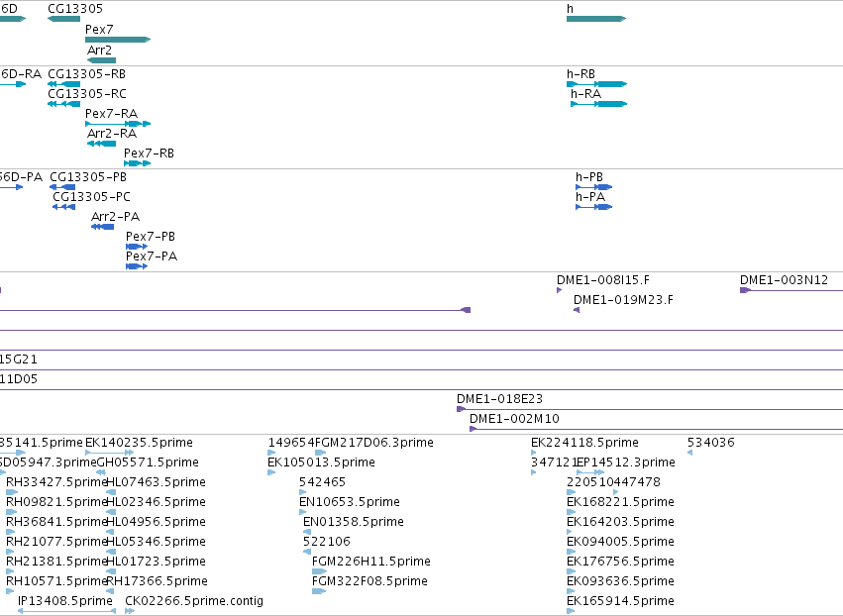This screenshot has width=843, height=616.
Task: Select the Pex7 gene bar
Action: pos(118,40)
